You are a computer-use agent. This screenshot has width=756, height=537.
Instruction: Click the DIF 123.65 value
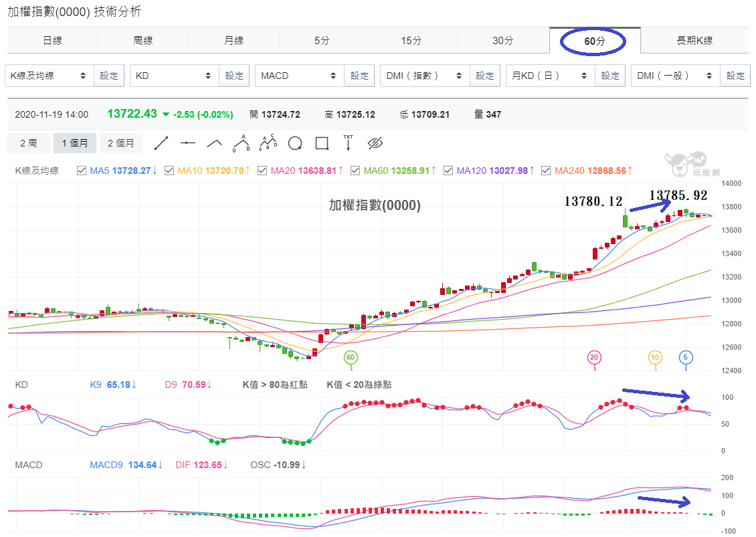(201, 465)
